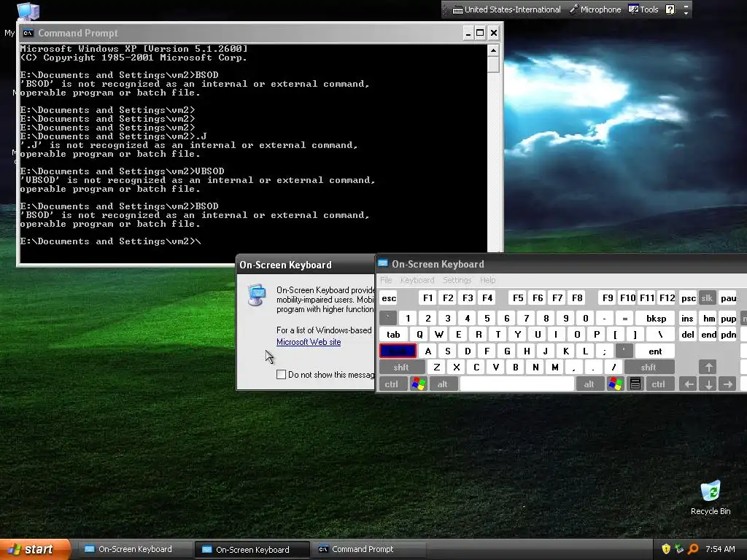
Task: Click the backtick key left of 1
Action: [388, 318]
